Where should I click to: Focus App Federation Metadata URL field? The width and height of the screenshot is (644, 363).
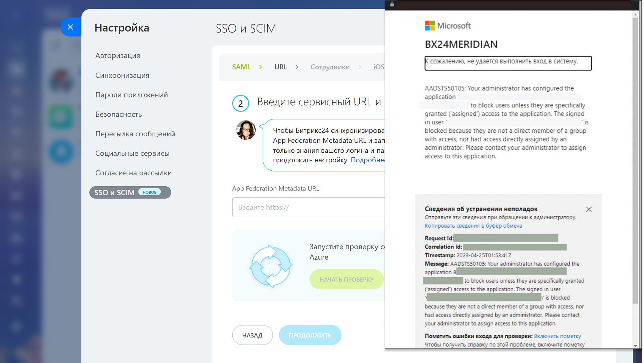pyautogui.click(x=308, y=207)
